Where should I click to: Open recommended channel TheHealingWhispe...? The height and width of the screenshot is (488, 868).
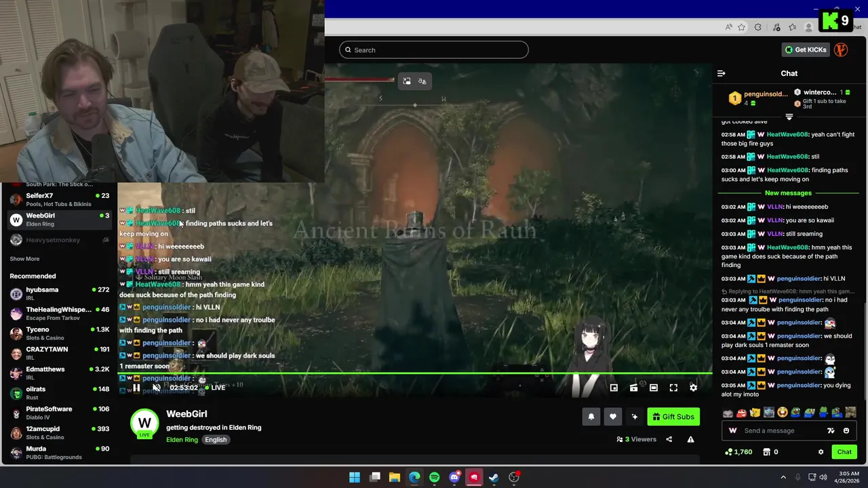coord(59,313)
